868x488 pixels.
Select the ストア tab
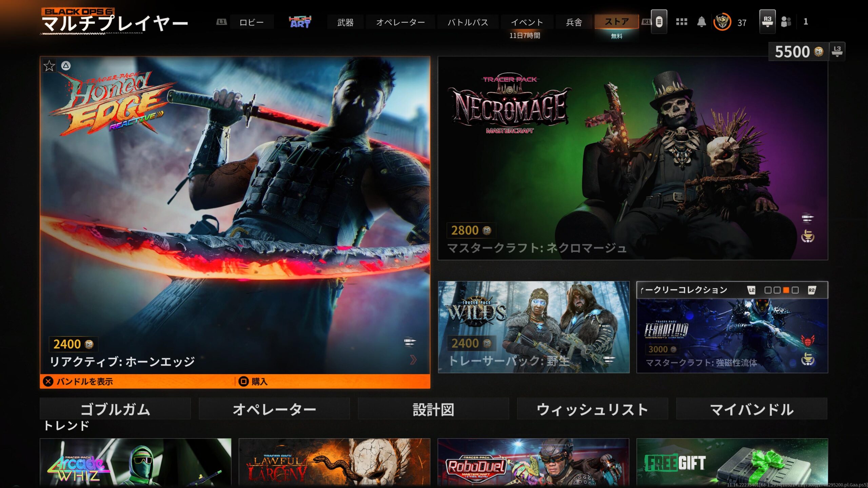click(617, 22)
